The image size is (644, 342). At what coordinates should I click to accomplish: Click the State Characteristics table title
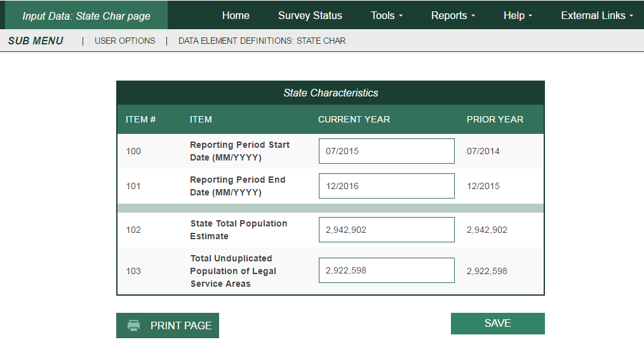pos(330,93)
